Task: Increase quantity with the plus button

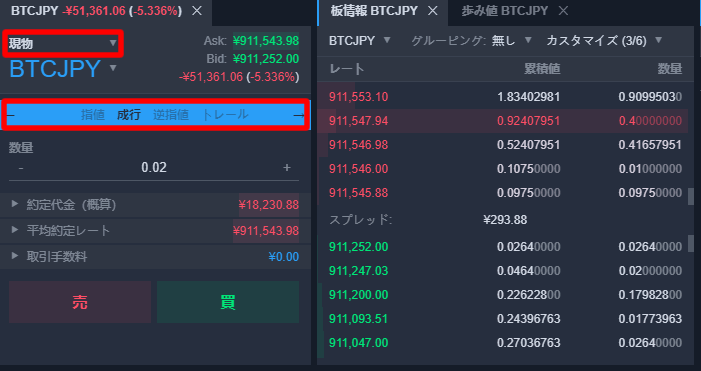Action: [x=287, y=168]
